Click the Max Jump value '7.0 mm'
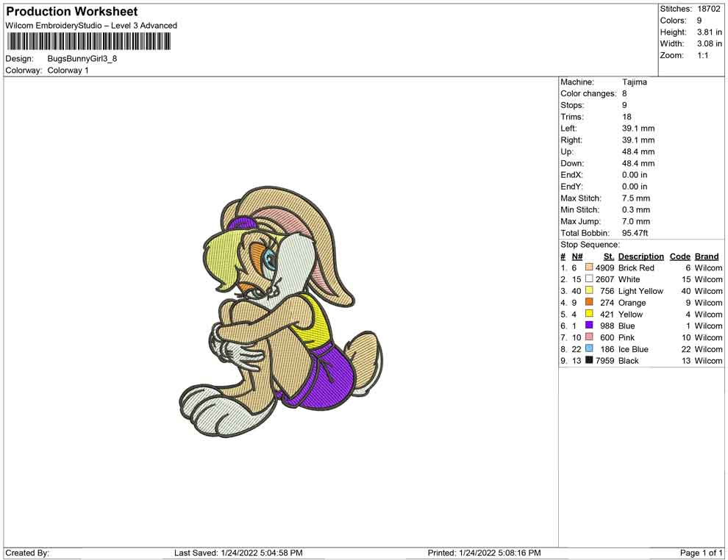 (636, 221)
